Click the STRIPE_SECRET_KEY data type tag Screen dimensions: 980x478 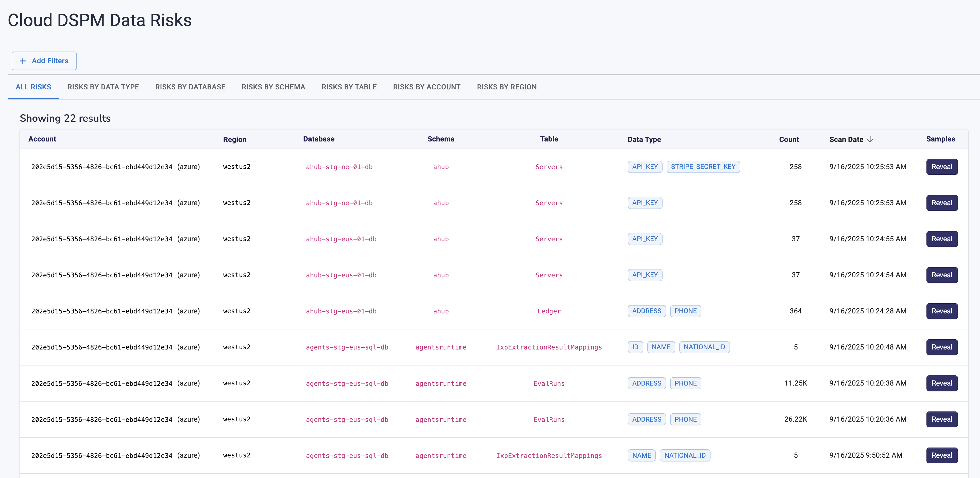703,167
